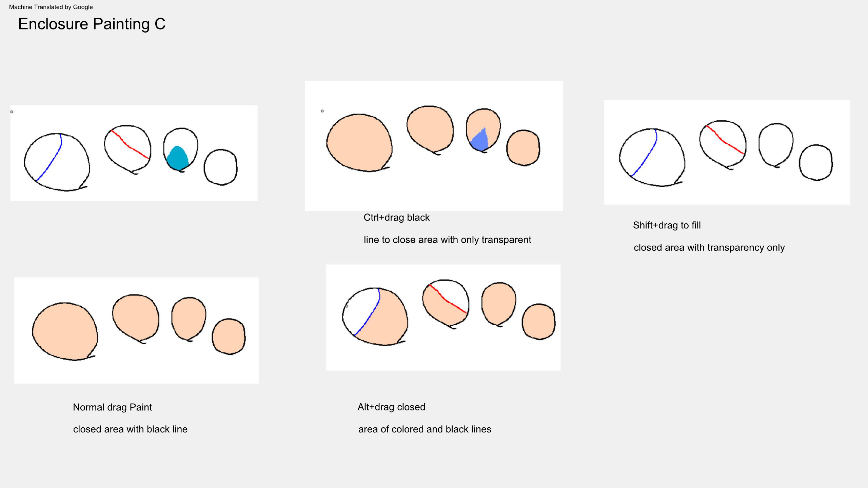Click the smallest peach circle in the Normal drag image
This screenshot has width=868, height=488.
(x=229, y=337)
